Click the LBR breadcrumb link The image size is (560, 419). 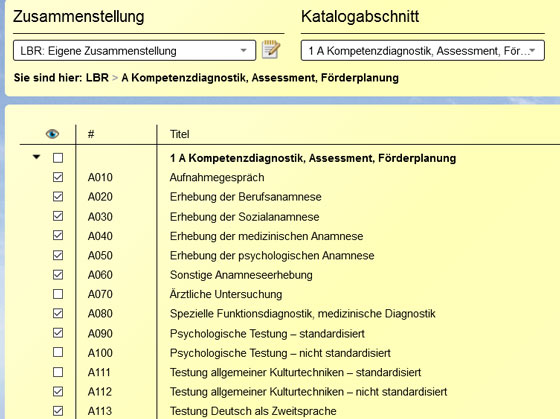[97, 78]
